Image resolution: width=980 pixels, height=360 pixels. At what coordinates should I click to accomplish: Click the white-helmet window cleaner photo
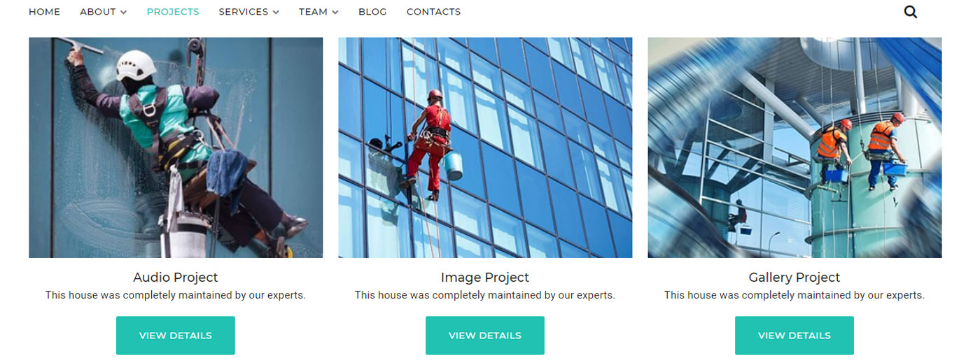pyautogui.click(x=176, y=147)
